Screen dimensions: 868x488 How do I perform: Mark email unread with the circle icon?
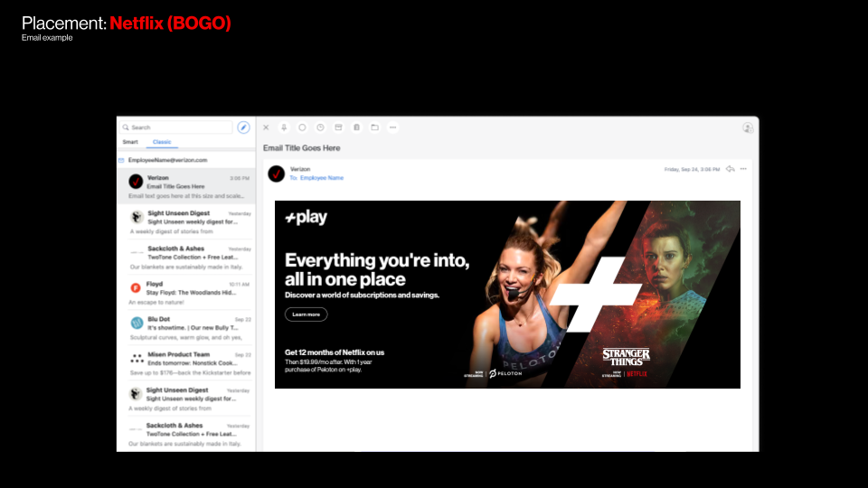pos(302,127)
